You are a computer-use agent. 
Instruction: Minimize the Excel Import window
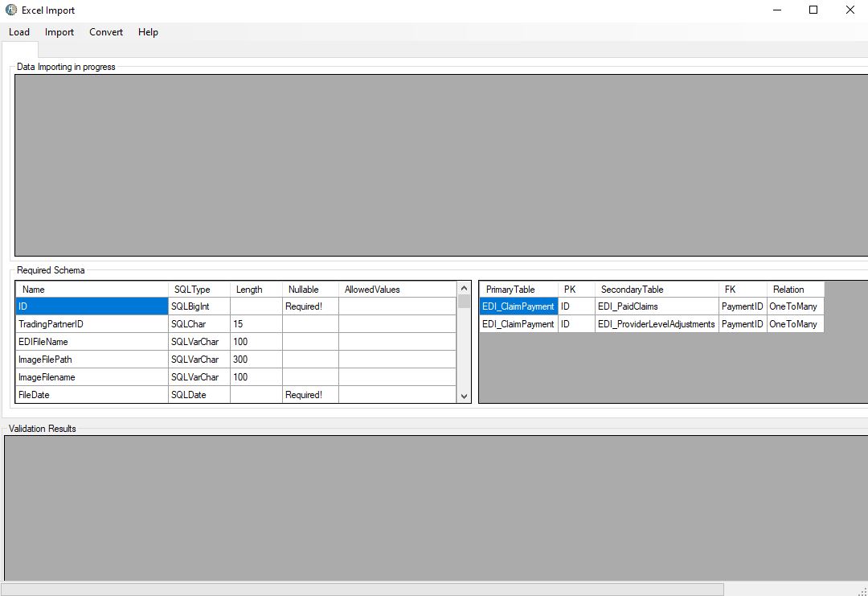point(777,10)
